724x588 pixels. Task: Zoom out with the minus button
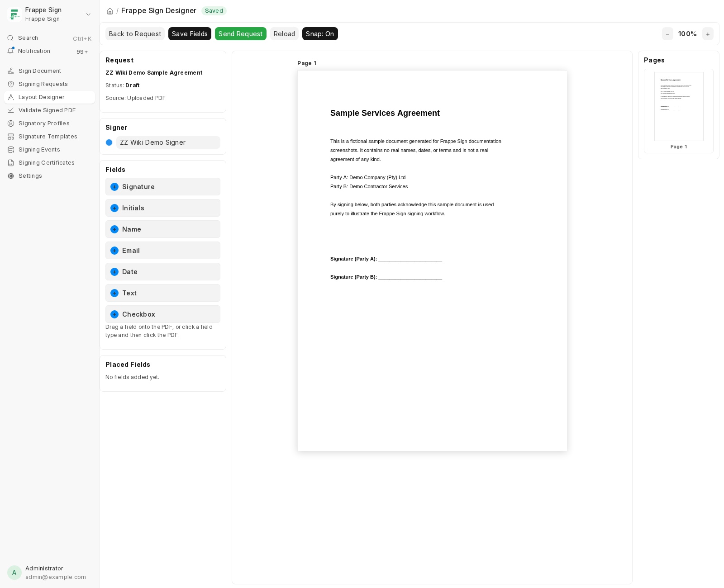pyautogui.click(x=667, y=34)
